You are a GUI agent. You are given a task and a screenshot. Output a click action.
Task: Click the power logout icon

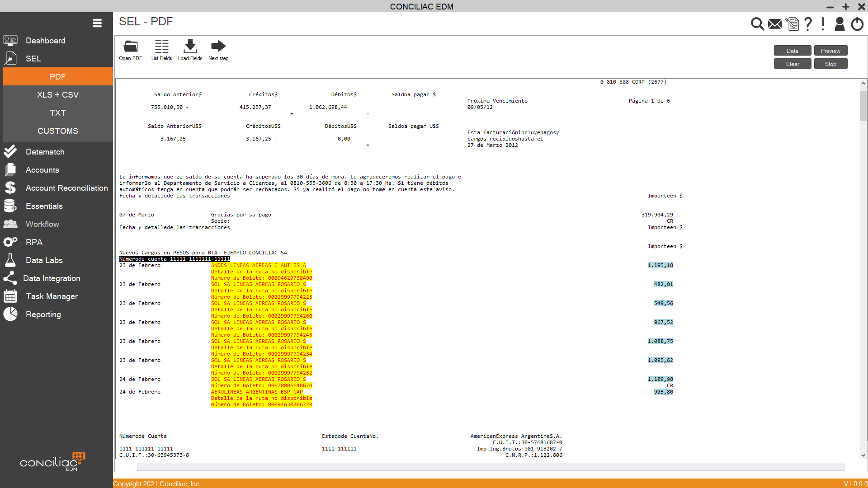[857, 24]
